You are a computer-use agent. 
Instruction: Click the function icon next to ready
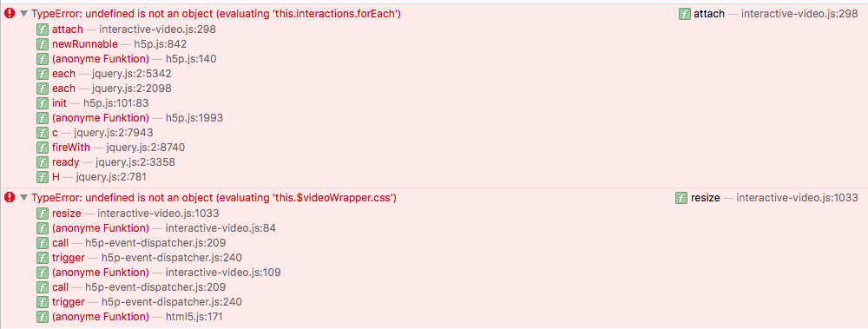point(43,162)
